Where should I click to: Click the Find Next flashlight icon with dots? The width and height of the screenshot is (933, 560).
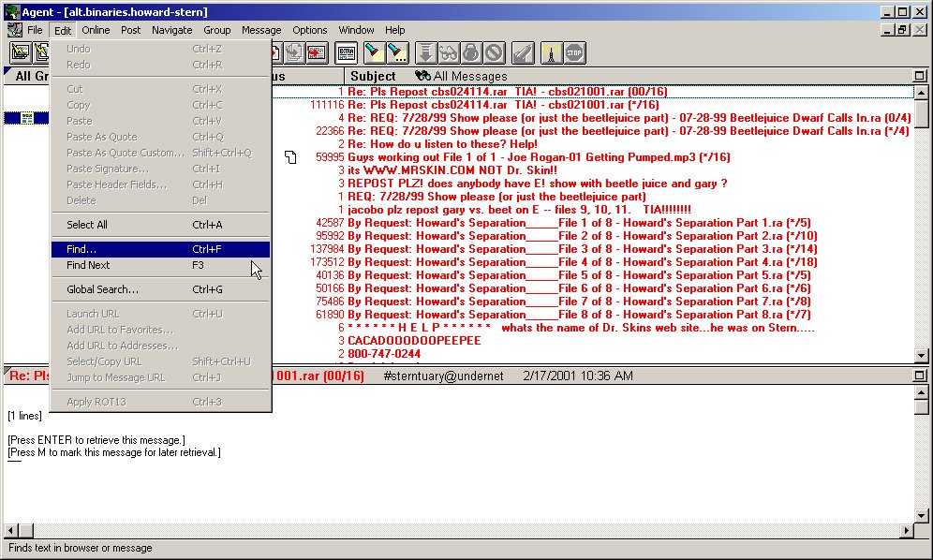pyautogui.click(x=396, y=53)
